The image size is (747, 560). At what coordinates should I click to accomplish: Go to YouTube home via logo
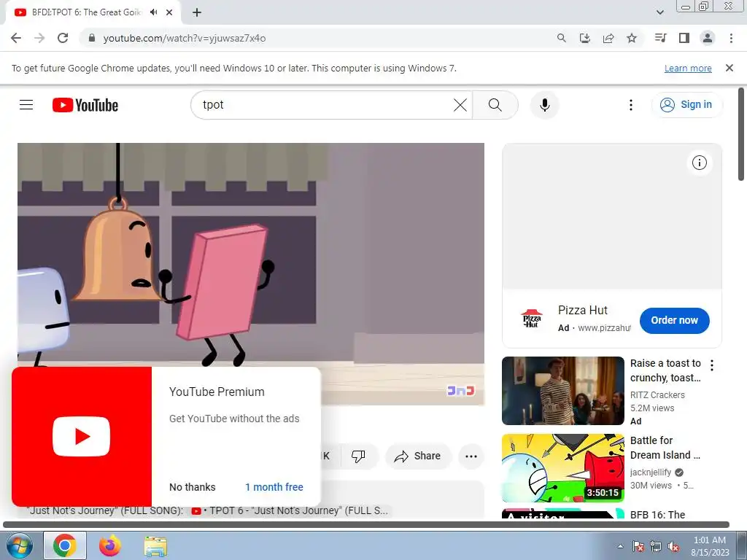[85, 105]
